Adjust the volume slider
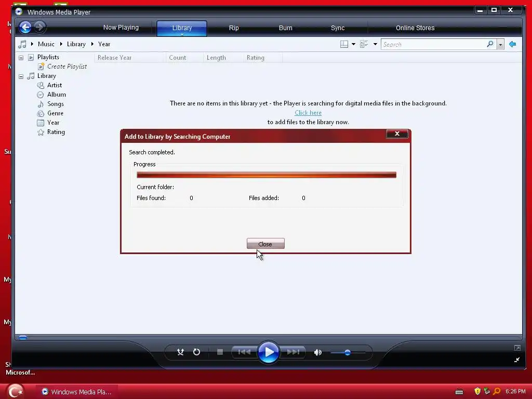This screenshot has width=532, height=399. pyautogui.click(x=348, y=353)
